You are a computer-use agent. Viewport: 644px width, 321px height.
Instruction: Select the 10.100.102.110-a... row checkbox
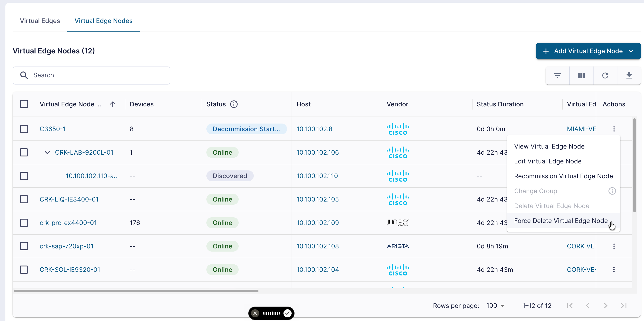pos(24,176)
